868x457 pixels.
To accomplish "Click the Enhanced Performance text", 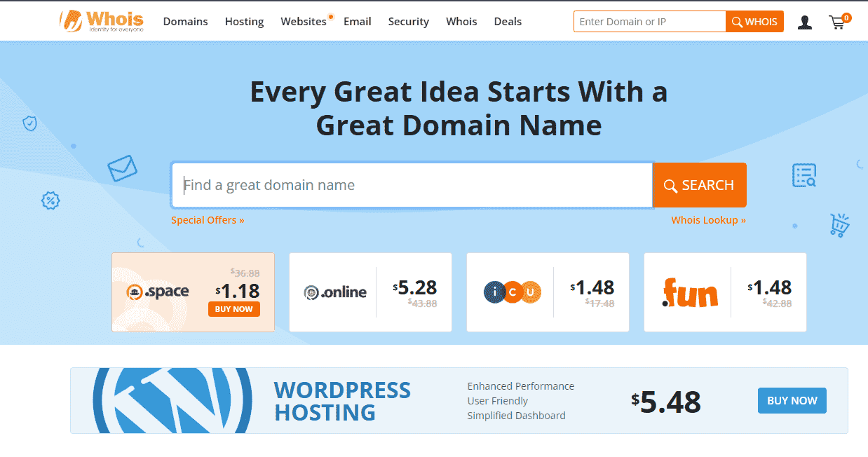I will 521,386.
